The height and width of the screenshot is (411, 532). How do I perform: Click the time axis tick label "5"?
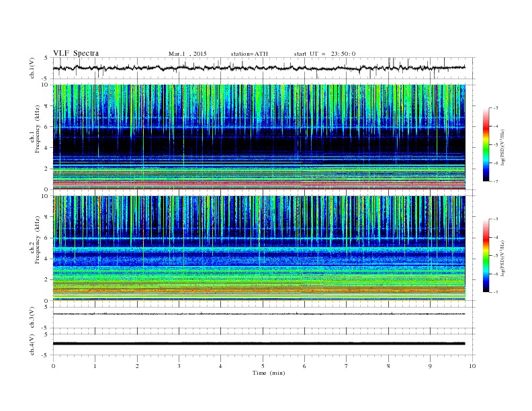pos(263,366)
